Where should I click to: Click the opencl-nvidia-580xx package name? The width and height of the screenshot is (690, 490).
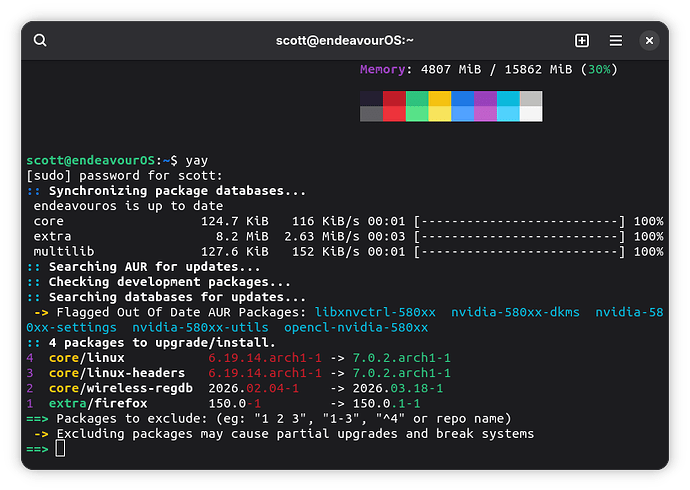tap(356, 328)
